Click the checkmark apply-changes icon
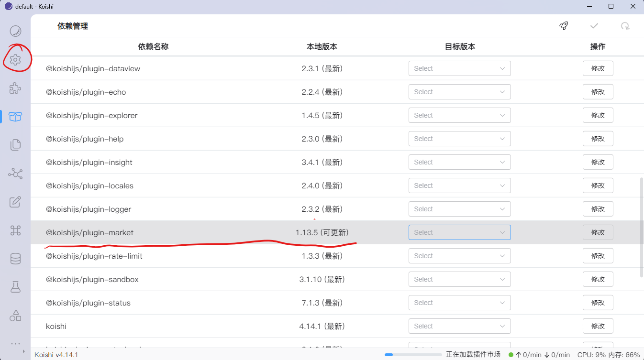This screenshot has height=360, width=644. tap(594, 26)
